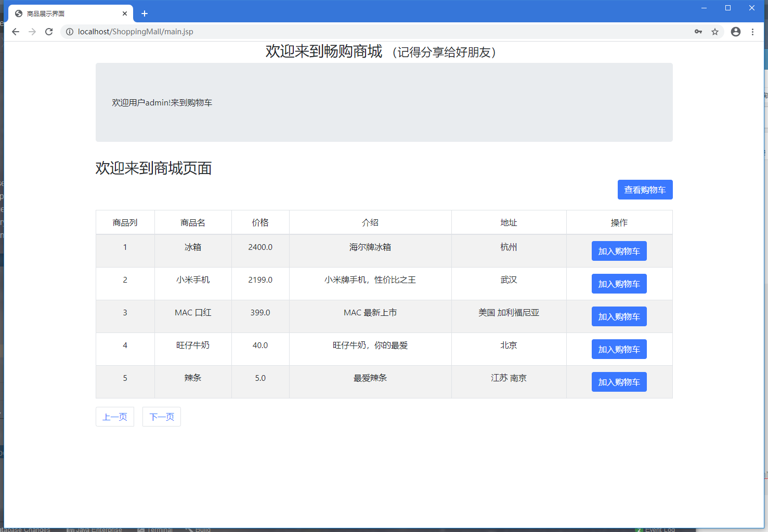Click the 地址 column header
Image resolution: width=768 pixels, height=532 pixels.
(509, 222)
